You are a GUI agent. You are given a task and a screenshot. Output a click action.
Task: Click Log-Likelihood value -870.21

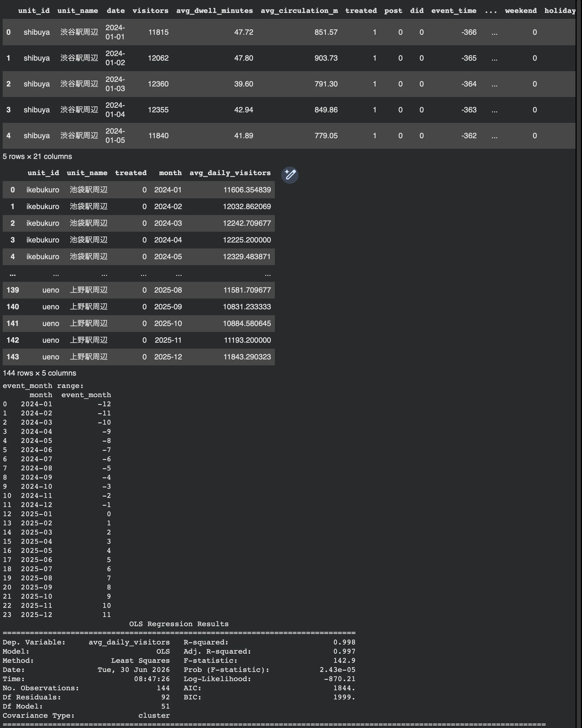[x=339, y=679]
